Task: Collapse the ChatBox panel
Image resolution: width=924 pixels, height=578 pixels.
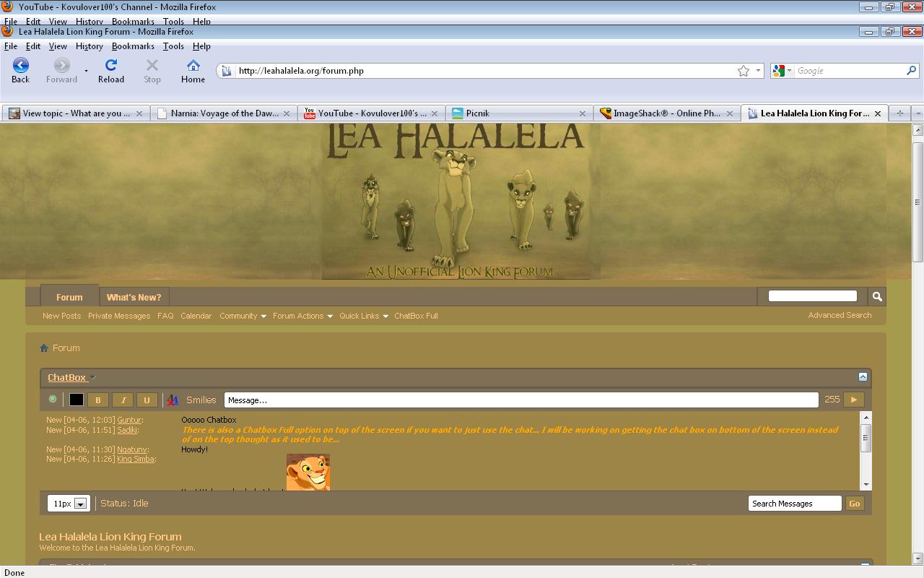Action: 863,377
